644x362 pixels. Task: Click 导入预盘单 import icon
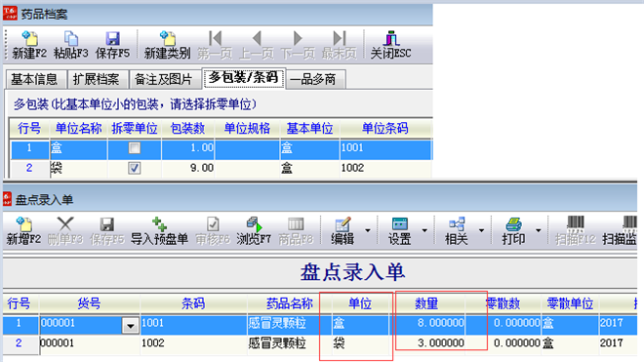(x=159, y=231)
